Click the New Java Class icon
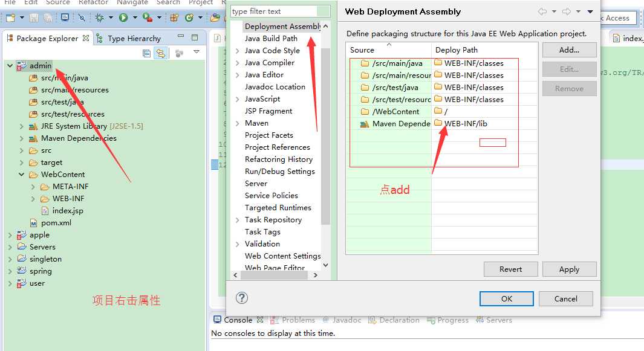The height and width of the screenshot is (351, 644). point(189,18)
